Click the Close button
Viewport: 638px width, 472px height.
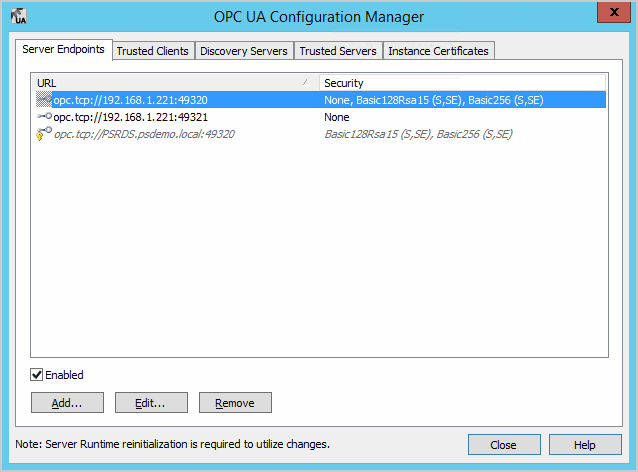504,444
